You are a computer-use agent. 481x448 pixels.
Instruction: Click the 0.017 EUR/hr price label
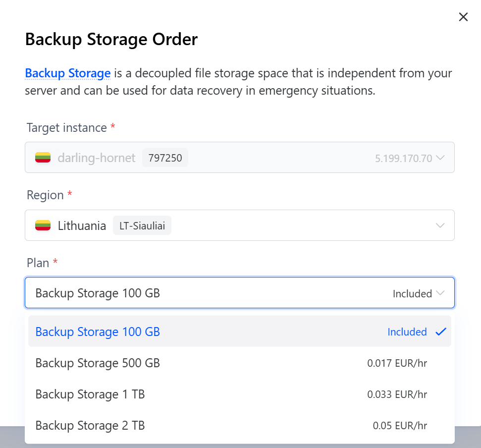point(397,363)
